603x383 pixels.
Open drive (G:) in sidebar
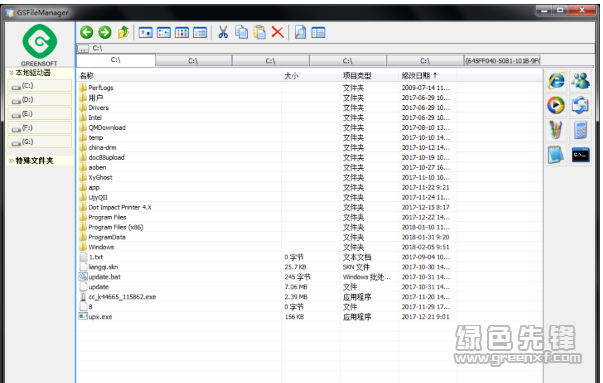coord(40,142)
